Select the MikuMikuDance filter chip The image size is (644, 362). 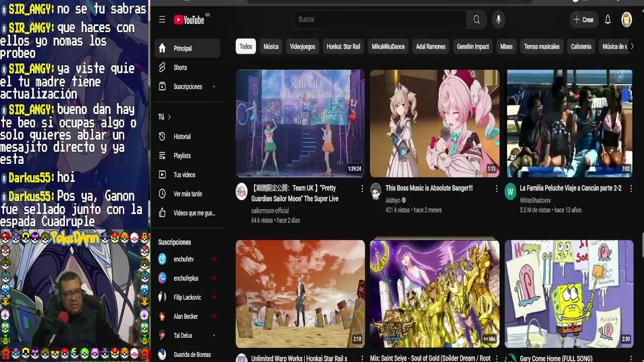(388, 46)
